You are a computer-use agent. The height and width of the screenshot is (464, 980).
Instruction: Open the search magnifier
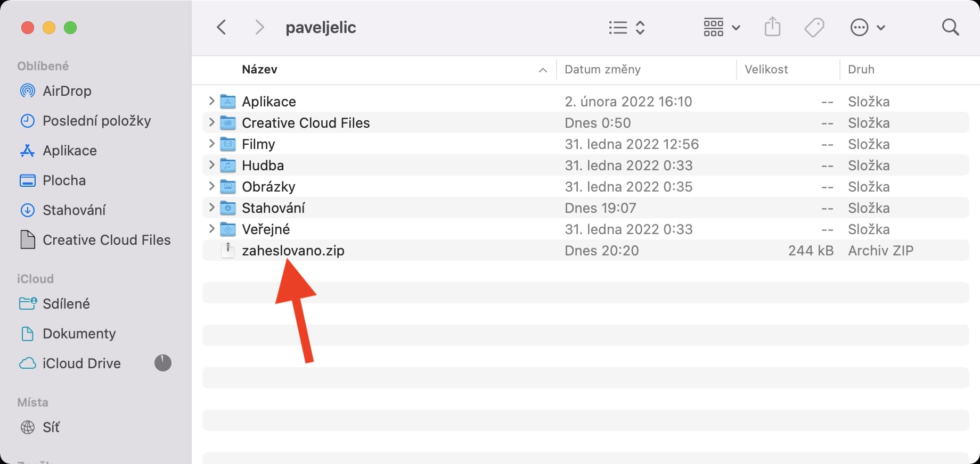point(950,27)
